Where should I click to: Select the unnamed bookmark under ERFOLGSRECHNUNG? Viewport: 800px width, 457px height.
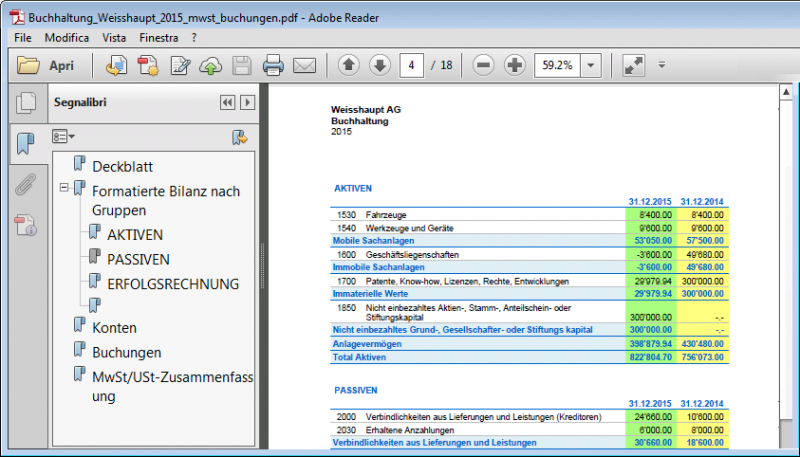(x=95, y=305)
